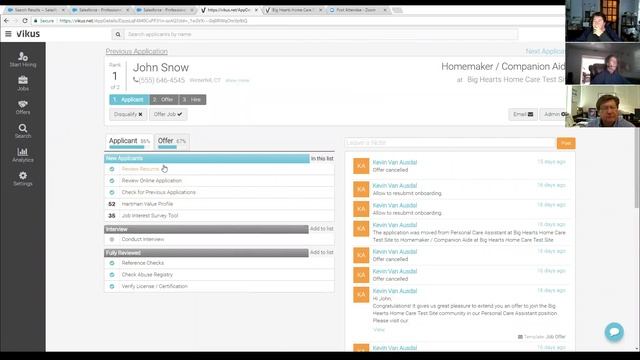Open the Offers sidebar section
640x360 pixels.
(23, 107)
